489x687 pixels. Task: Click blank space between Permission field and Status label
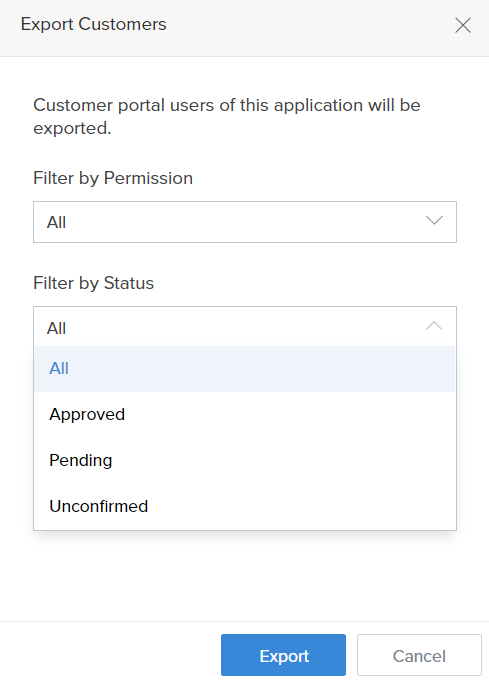pos(244,258)
